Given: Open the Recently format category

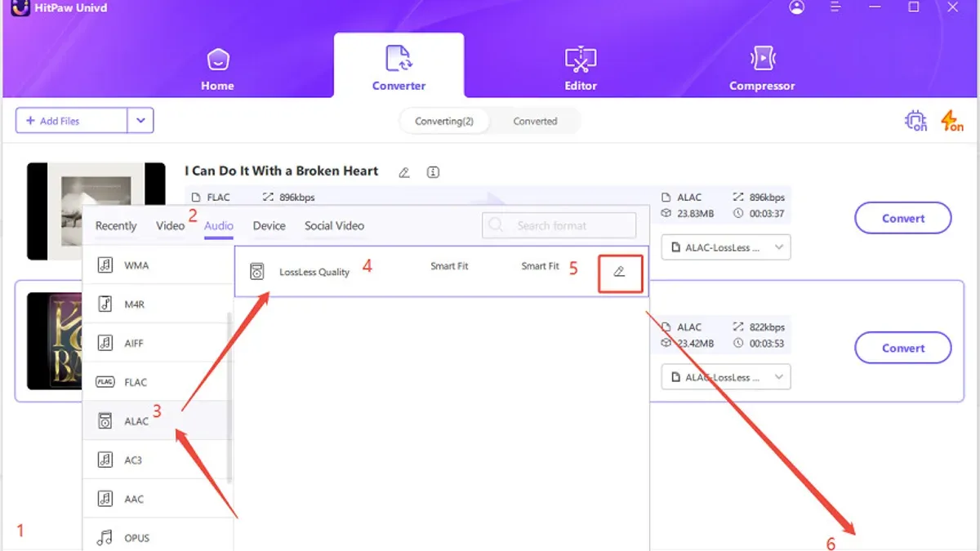Looking at the screenshot, I should (x=116, y=226).
